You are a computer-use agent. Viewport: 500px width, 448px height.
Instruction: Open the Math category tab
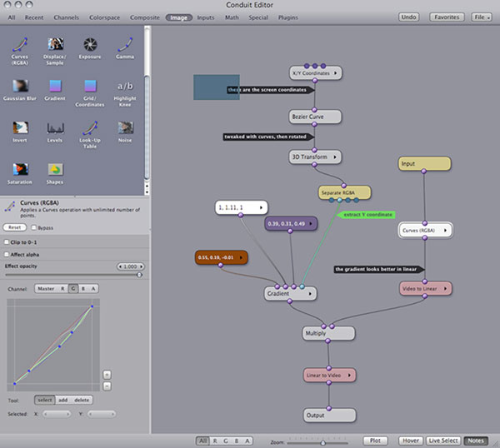coord(232,17)
